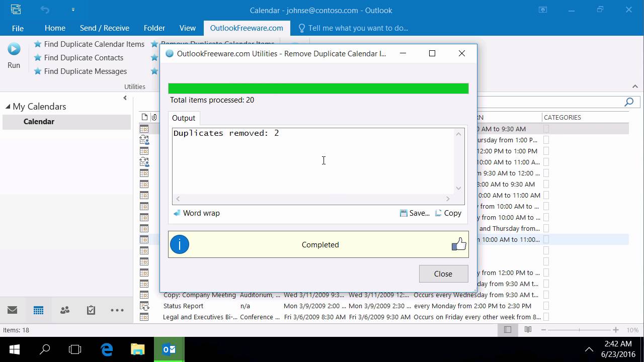Click Find Duplicate Calendar Items
This screenshot has height=362, width=644.
(x=89, y=44)
